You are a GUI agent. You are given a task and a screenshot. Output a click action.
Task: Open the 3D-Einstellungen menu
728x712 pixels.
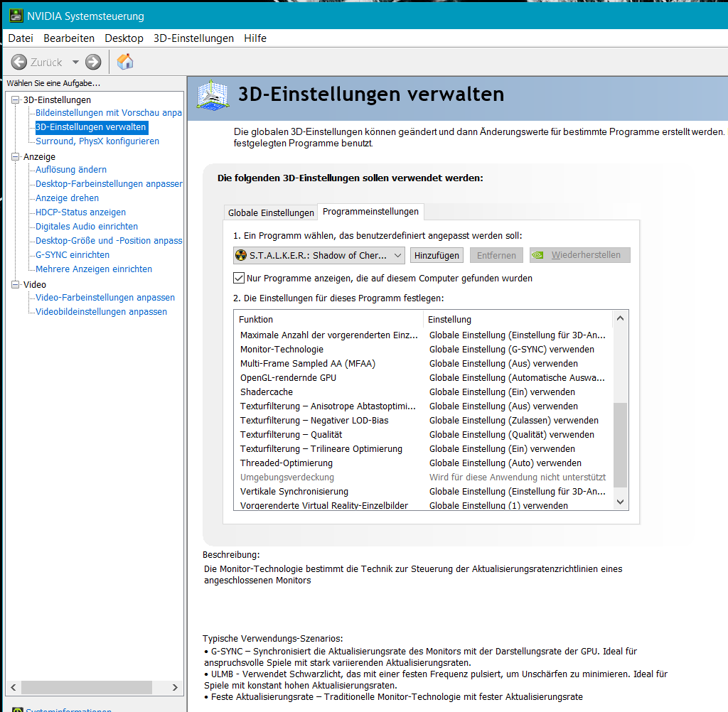coord(193,38)
